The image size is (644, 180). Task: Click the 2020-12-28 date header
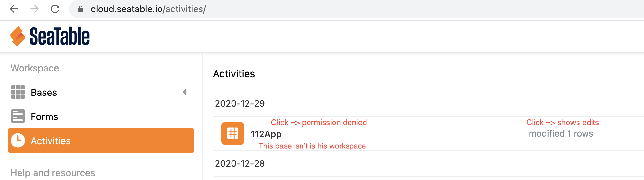click(240, 163)
